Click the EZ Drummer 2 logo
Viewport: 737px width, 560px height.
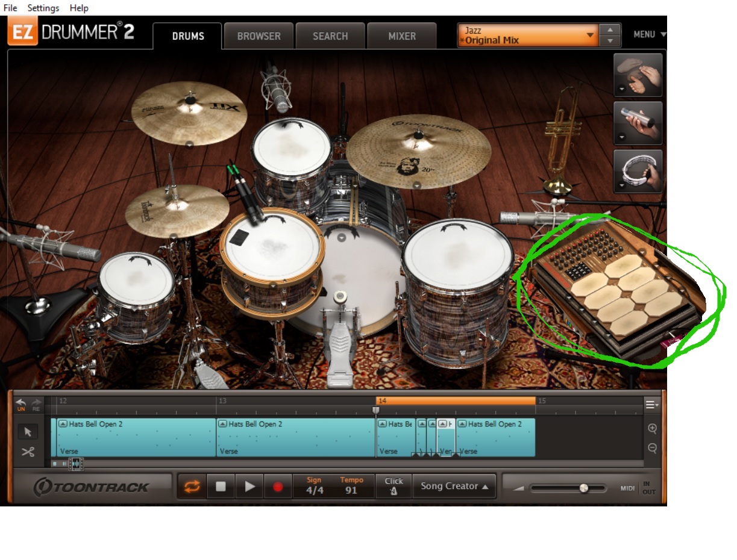pos(71,33)
